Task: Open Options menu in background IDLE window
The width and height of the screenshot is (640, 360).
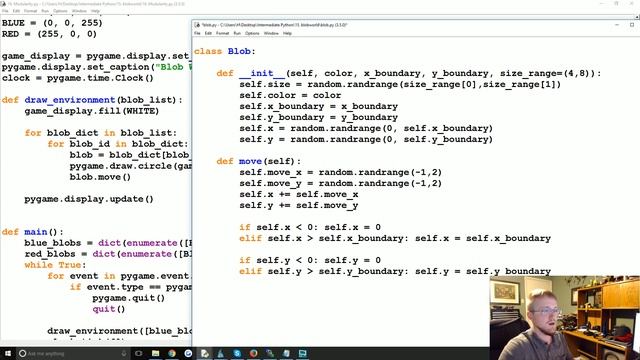Action: [60, 11]
